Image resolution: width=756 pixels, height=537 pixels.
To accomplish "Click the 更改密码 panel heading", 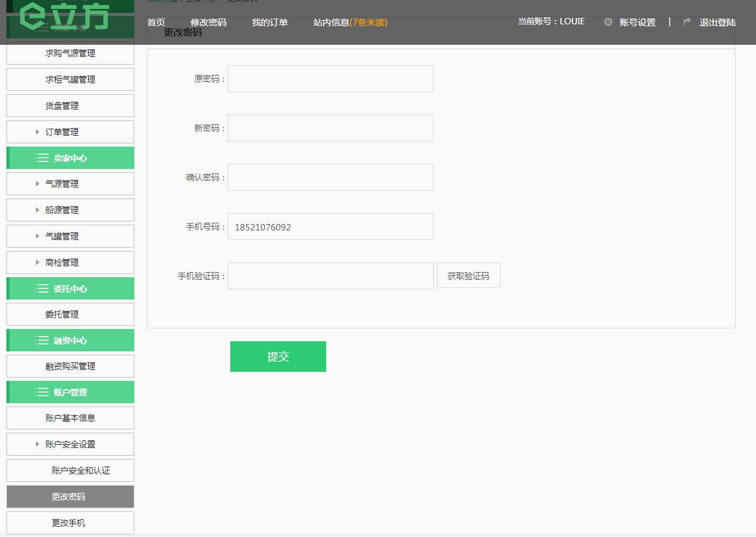I will (182, 33).
